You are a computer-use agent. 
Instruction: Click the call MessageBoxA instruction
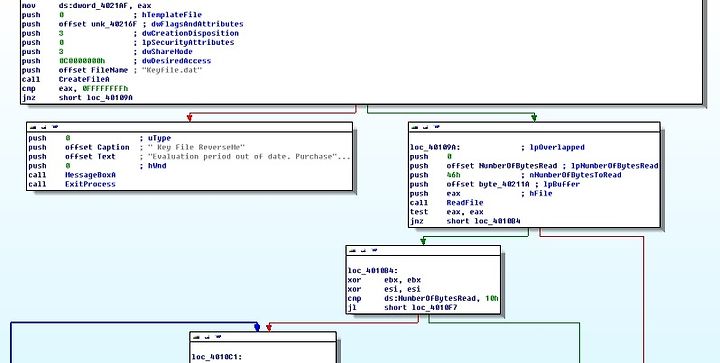click(72, 175)
